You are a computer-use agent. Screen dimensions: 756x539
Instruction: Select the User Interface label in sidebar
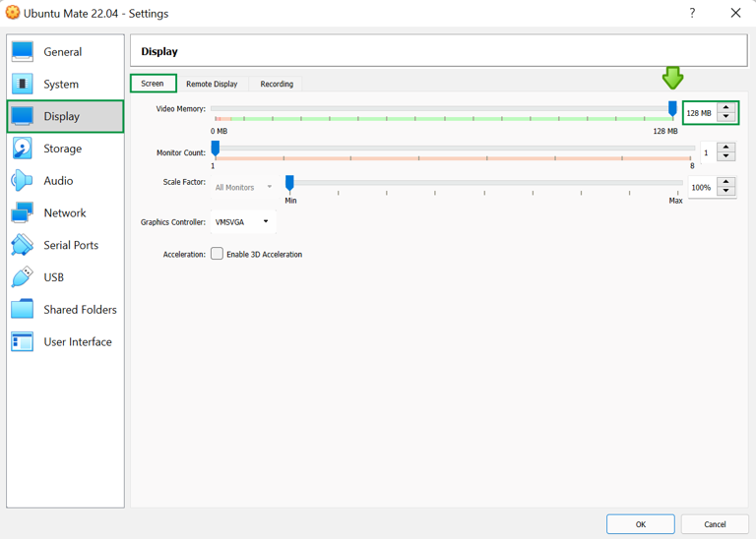tap(78, 342)
